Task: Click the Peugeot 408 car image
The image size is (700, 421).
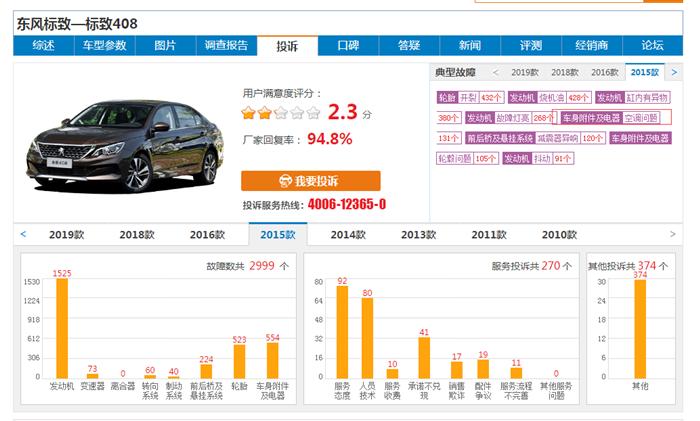Action: point(125,146)
